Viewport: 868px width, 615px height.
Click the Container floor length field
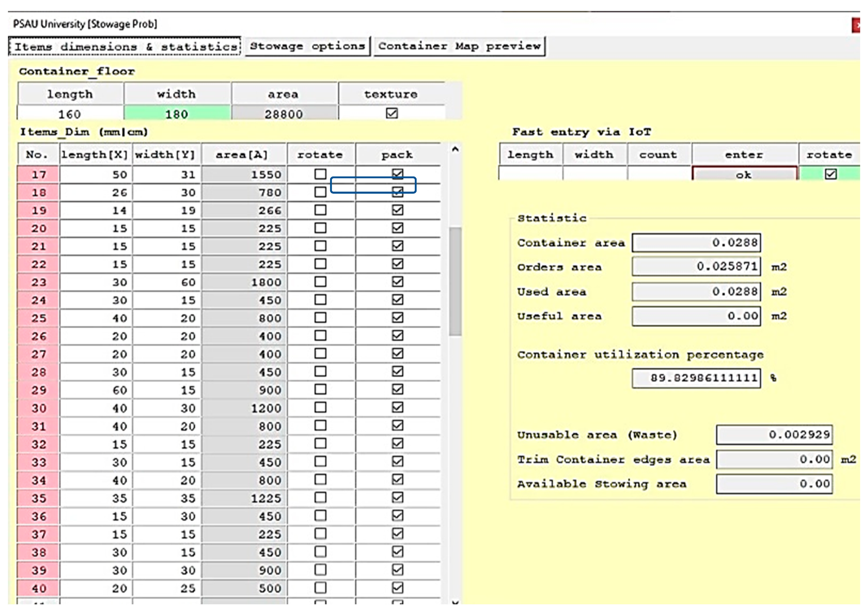coord(70,114)
